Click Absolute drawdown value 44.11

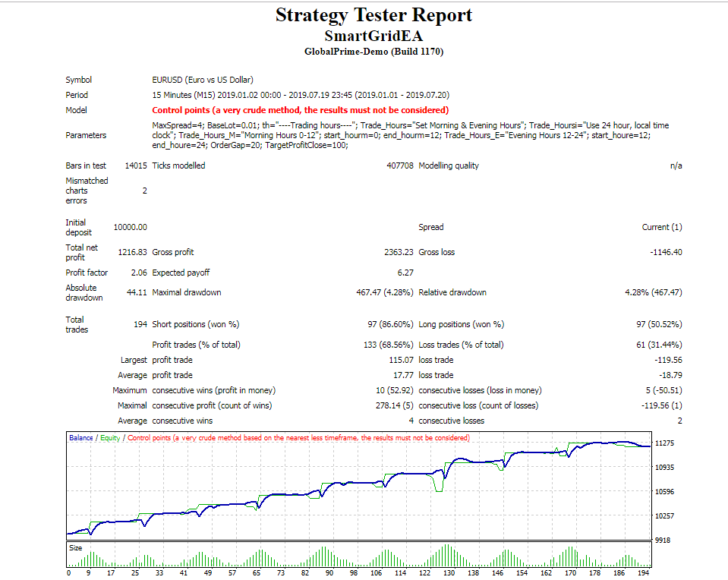[x=137, y=292]
